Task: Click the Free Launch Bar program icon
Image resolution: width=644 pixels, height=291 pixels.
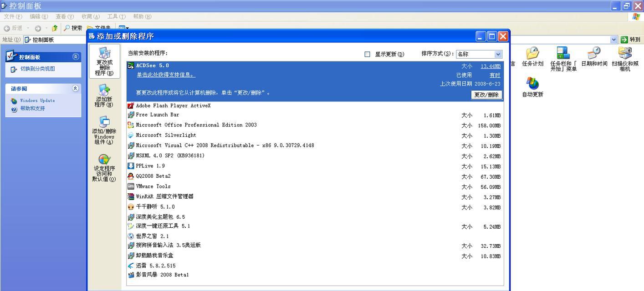Action: point(131,115)
